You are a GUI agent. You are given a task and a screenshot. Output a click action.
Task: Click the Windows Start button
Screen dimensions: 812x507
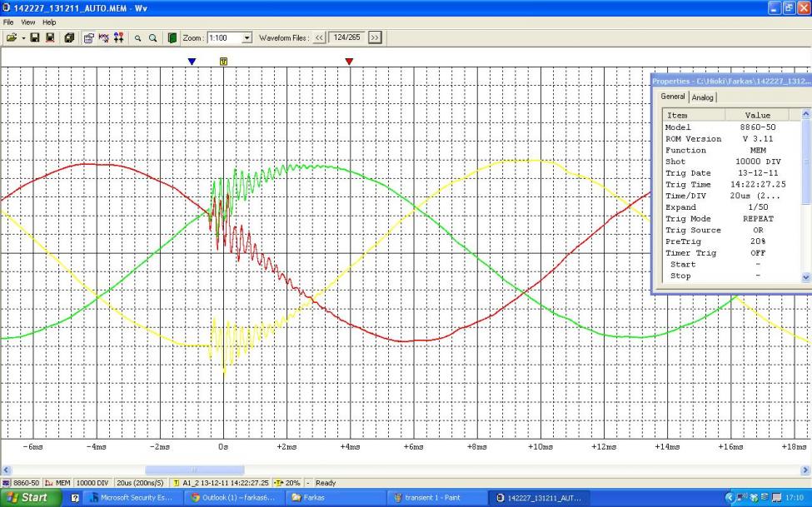click(x=30, y=498)
